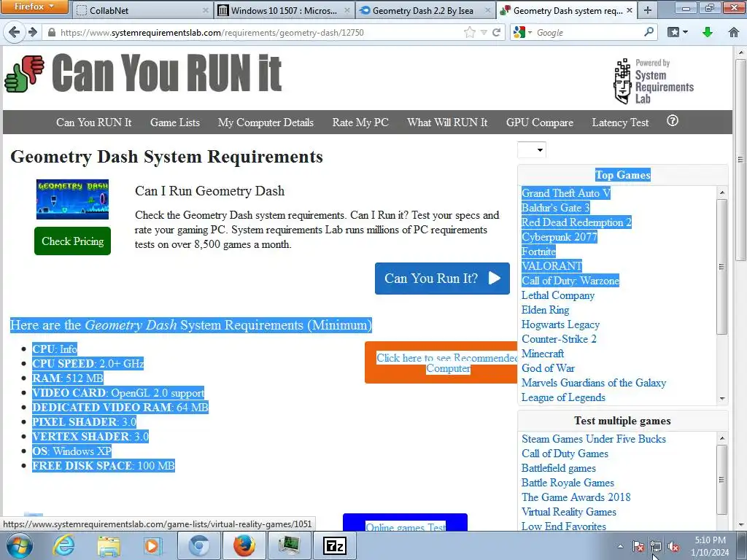Open 7-Zip from the taskbar
747x560 pixels.
[334, 545]
